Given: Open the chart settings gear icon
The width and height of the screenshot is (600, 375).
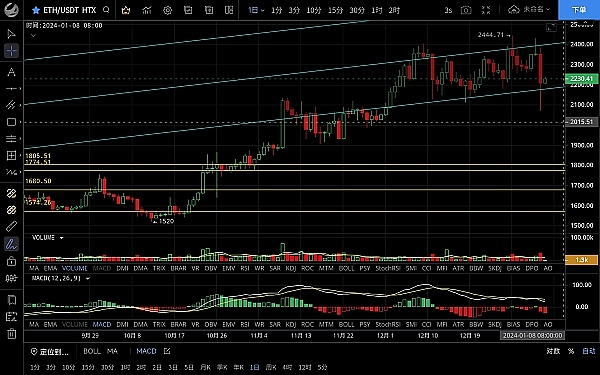Looking at the screenshot, I should [x=167, y=10].
